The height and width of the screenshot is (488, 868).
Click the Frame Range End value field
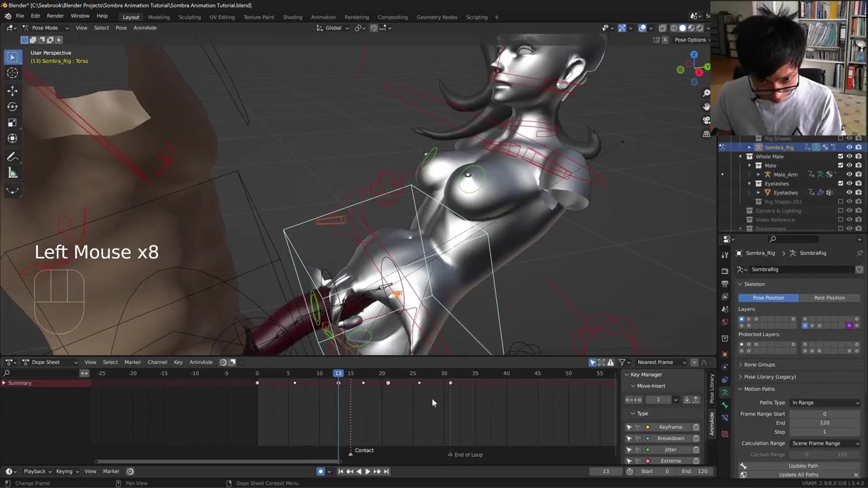coord(824,423)
